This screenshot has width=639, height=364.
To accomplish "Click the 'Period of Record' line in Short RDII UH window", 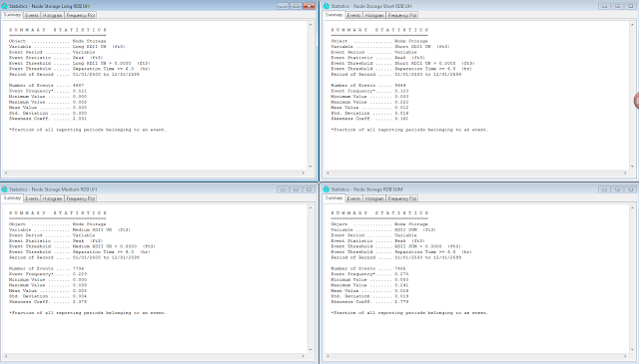I will click(x=396, y=75).
